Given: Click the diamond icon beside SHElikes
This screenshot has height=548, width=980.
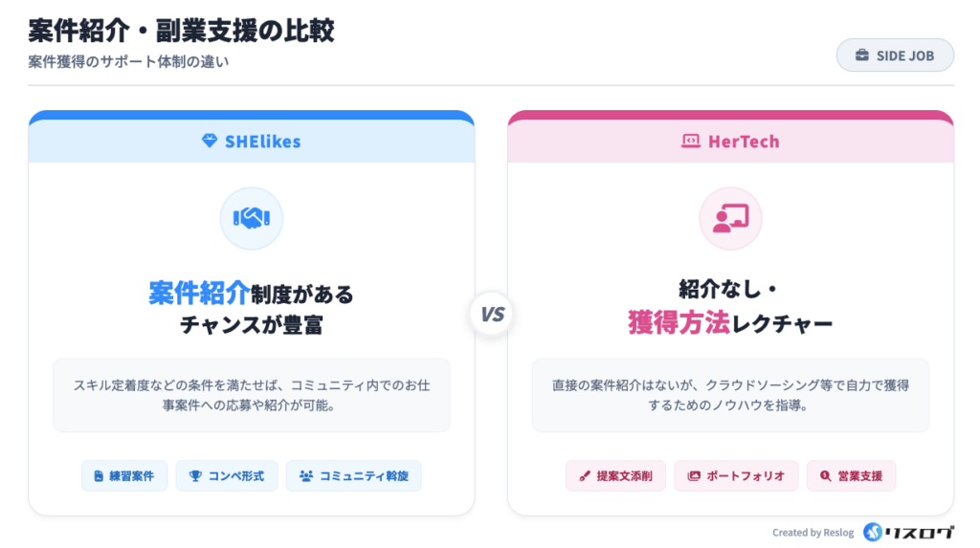Looking at the screenshot, I should (x=210, y=142).
